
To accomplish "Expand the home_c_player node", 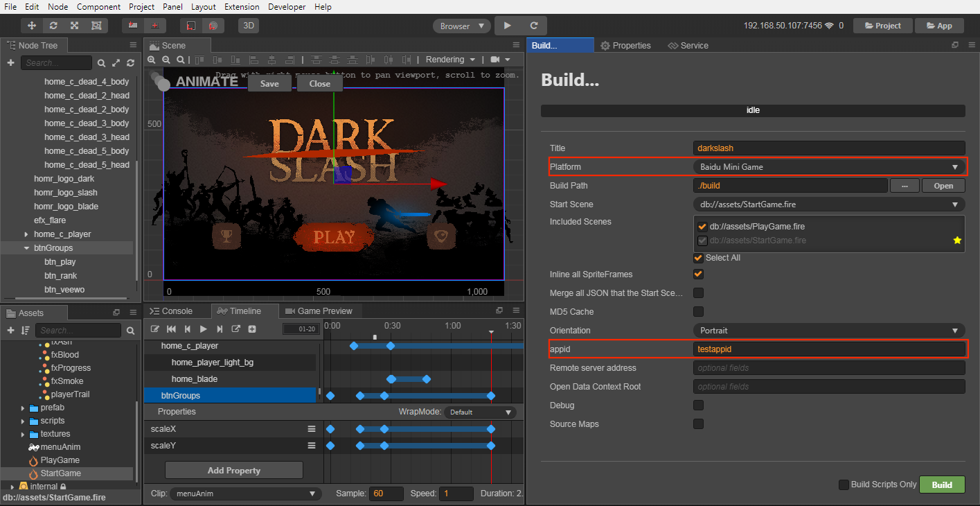I will click(x=26, y=234).
